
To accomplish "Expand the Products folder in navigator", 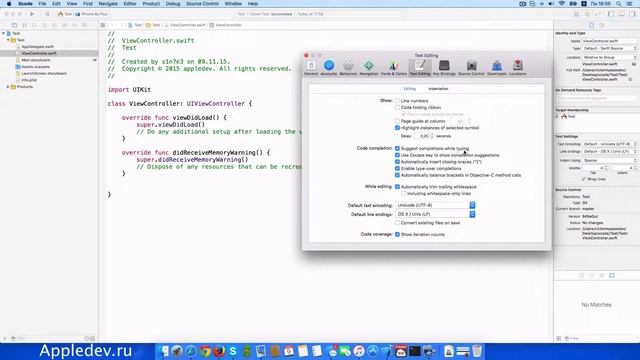I will click(x=8, y=87).
